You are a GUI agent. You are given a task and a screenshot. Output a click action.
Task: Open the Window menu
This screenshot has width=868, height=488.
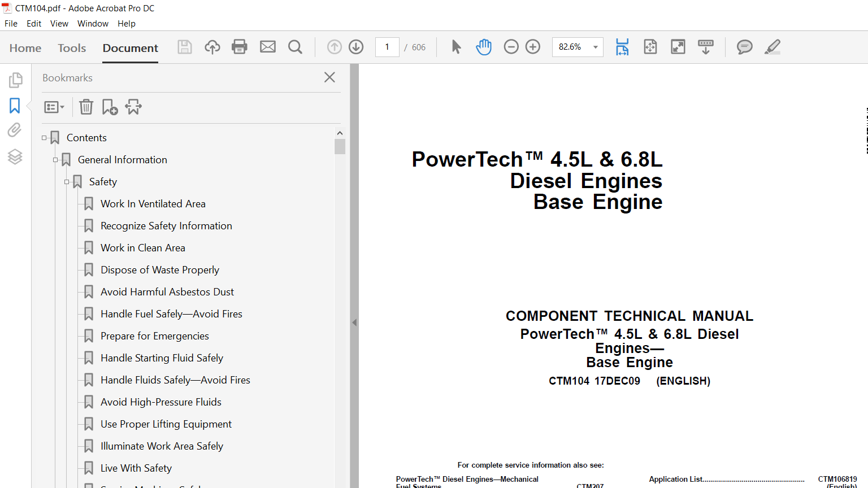click(93, 24)
